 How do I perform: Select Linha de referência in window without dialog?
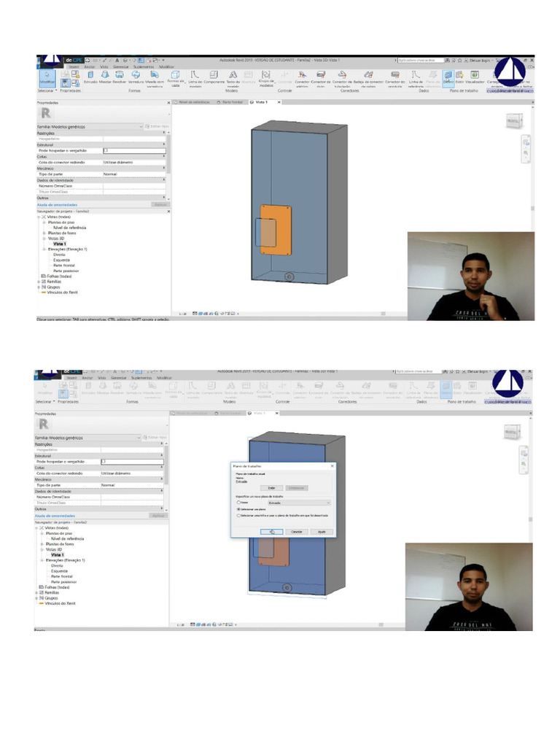tap(416, 79)
